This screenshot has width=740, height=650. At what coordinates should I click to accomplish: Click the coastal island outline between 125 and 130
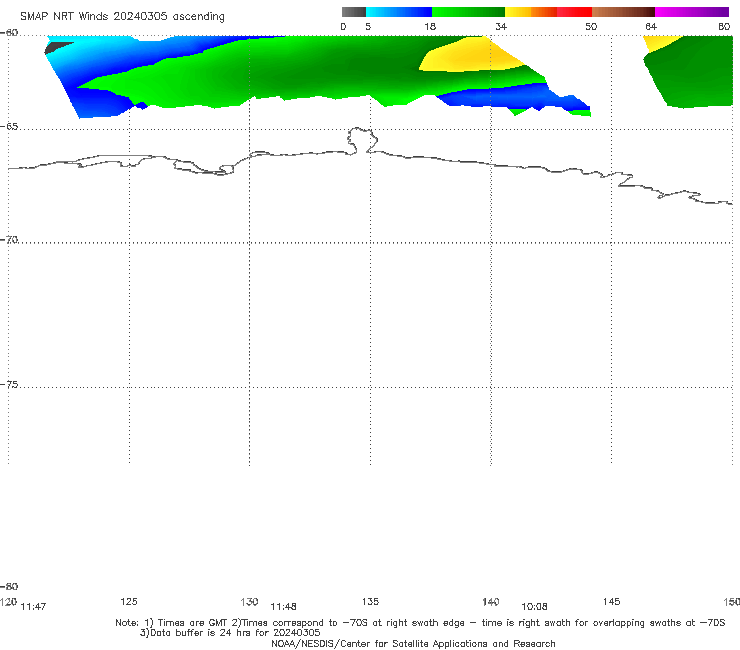click(x=204, y=168)
